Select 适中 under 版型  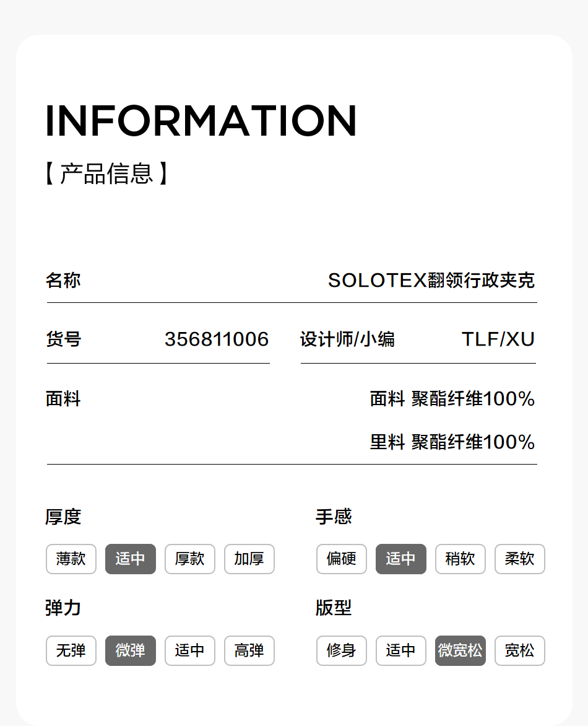401,650
